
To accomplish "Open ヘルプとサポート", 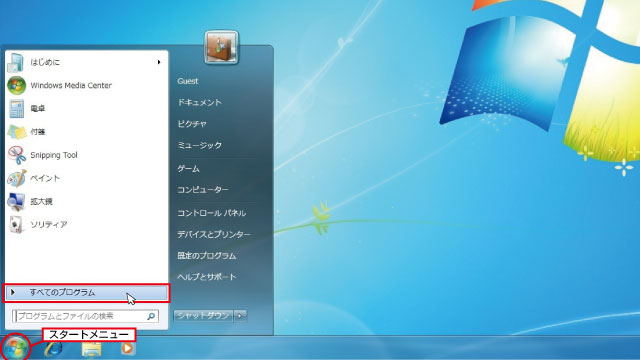I will 207,277.
